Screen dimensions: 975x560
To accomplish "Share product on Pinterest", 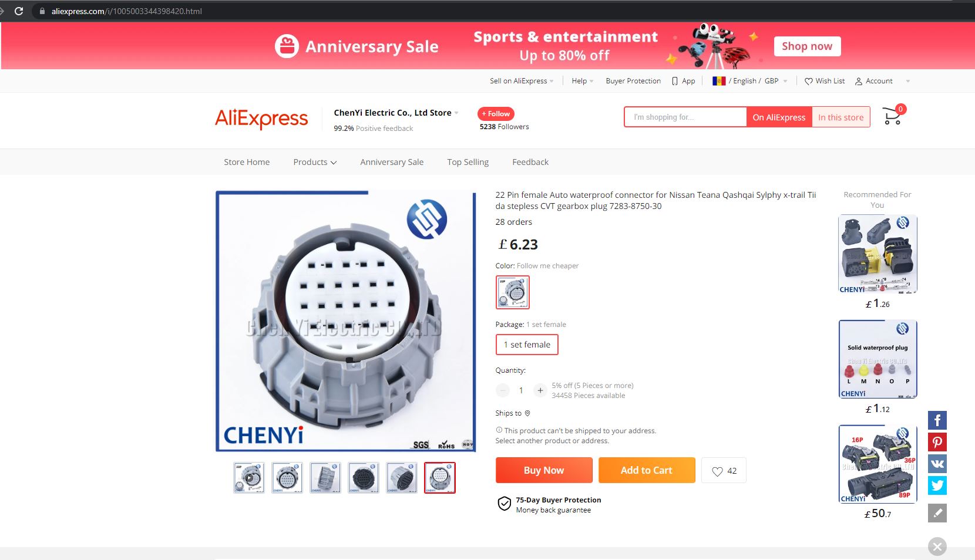I will pos(937,442).
